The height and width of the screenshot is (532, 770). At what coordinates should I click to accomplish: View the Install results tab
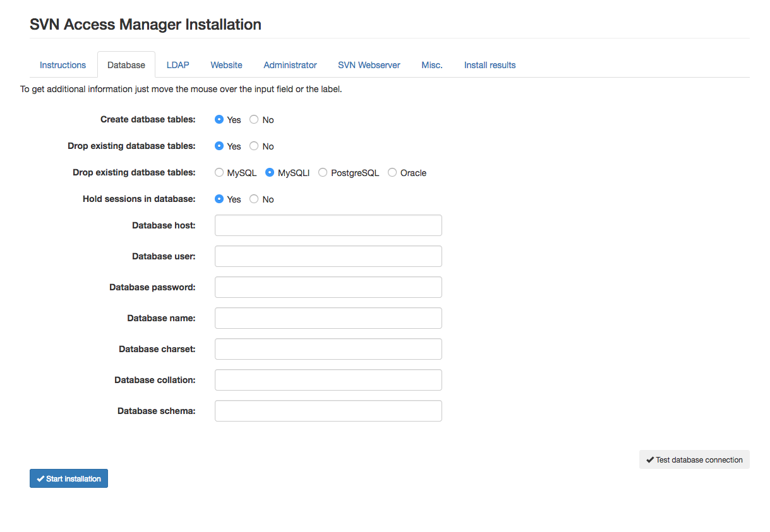(490, 65)
